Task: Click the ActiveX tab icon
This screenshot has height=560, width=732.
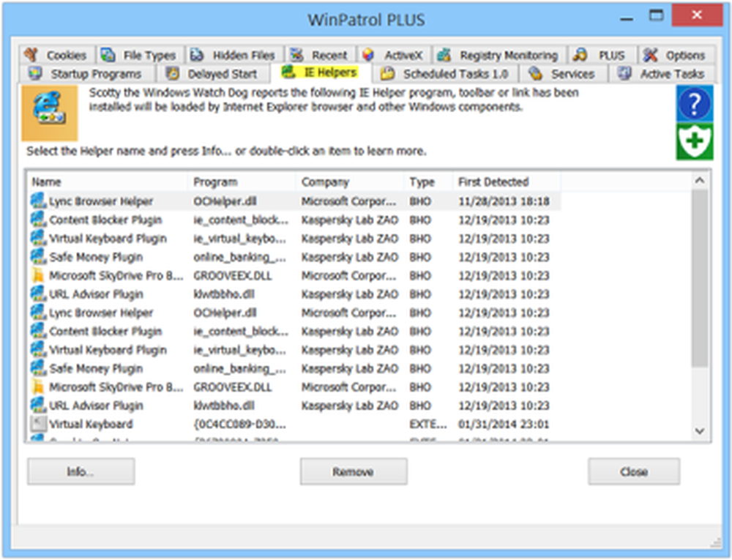Action: click(x=368, y=55)
